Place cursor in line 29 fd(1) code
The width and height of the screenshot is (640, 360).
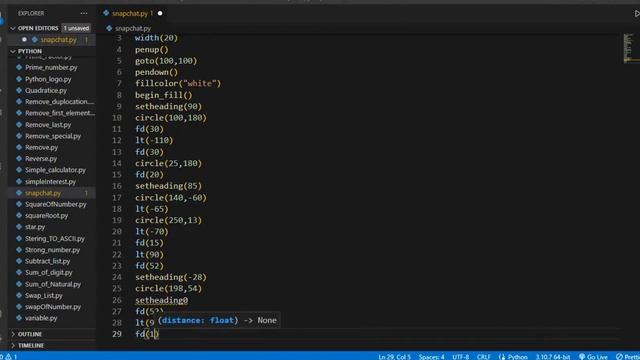(x=147, y=334)
